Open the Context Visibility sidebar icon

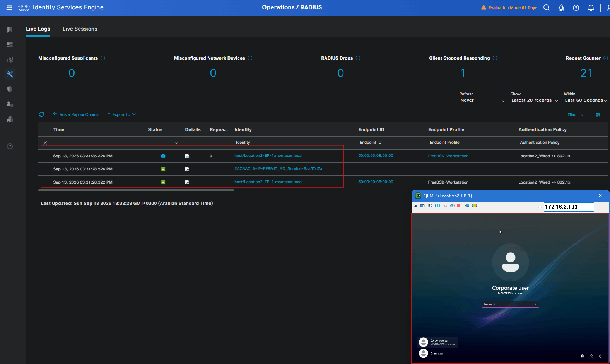10,60
